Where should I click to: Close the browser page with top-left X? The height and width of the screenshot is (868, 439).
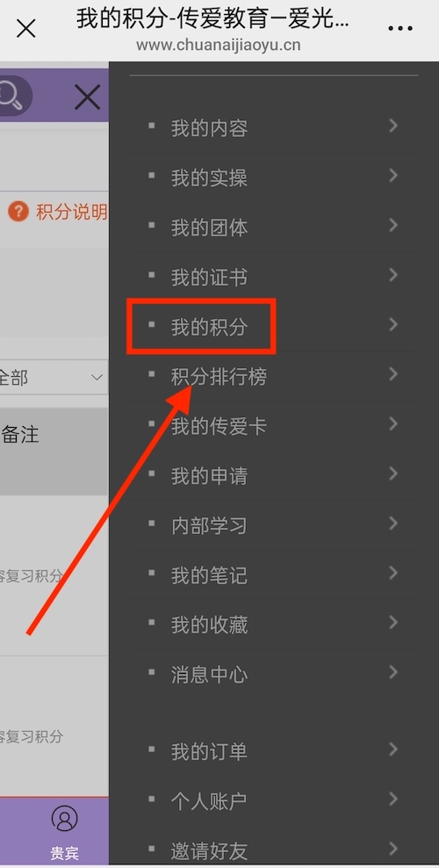click(x=26, y=28)
